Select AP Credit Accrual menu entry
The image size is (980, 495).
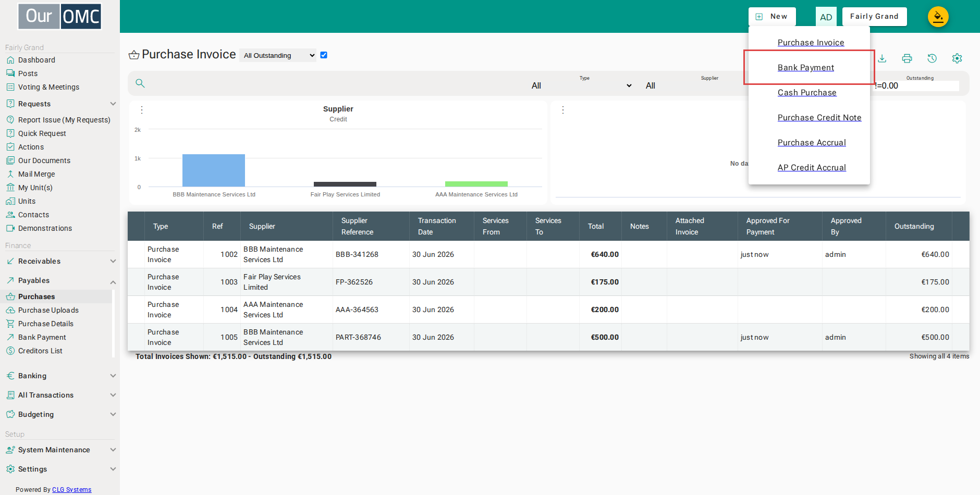(812, 168)
